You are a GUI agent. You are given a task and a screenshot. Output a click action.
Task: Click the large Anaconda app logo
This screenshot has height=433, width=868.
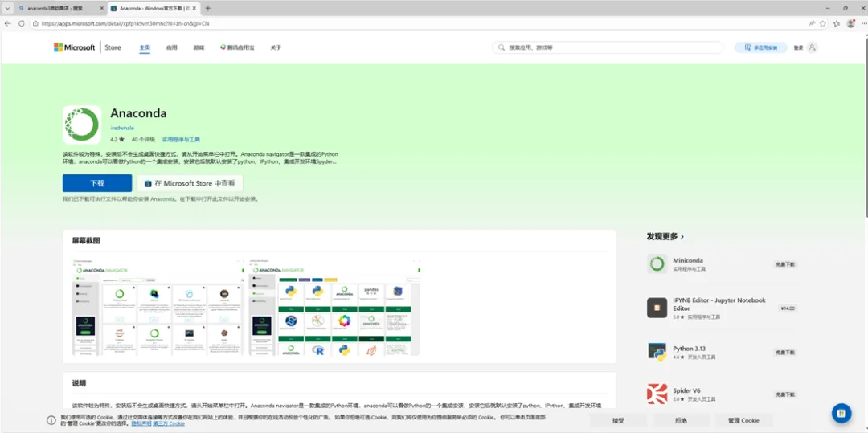(82, 125)
